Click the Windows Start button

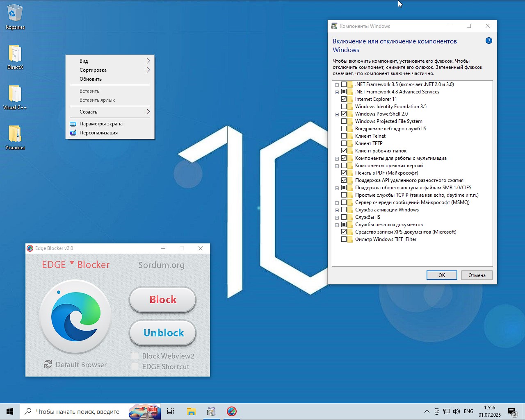[x=10, y=411]
